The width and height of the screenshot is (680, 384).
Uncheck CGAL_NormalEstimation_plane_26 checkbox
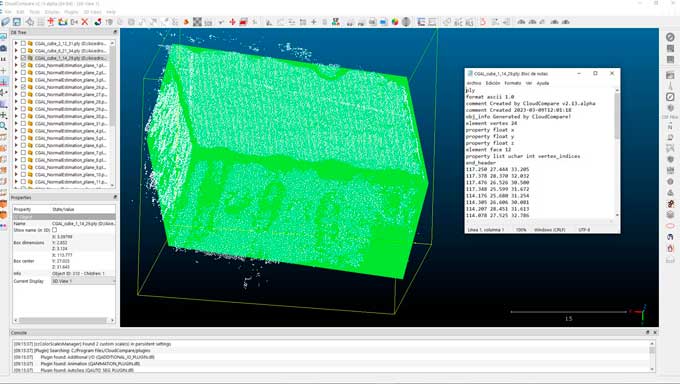click(23, 87)
